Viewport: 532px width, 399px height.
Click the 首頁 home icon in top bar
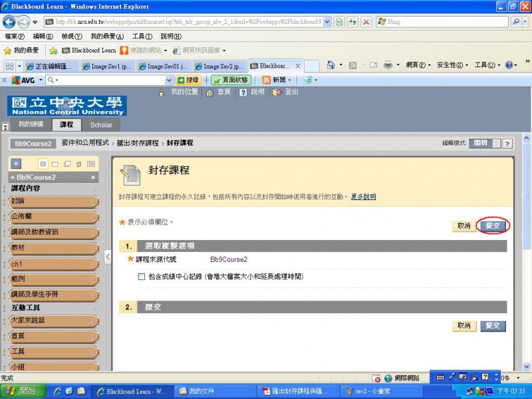(211, 92)
